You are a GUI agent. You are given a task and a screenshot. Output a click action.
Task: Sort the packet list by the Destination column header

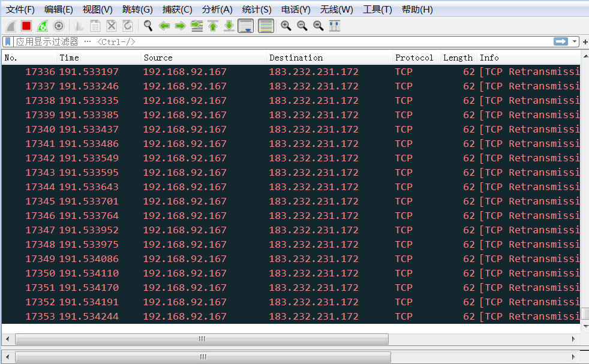[329, 58]
